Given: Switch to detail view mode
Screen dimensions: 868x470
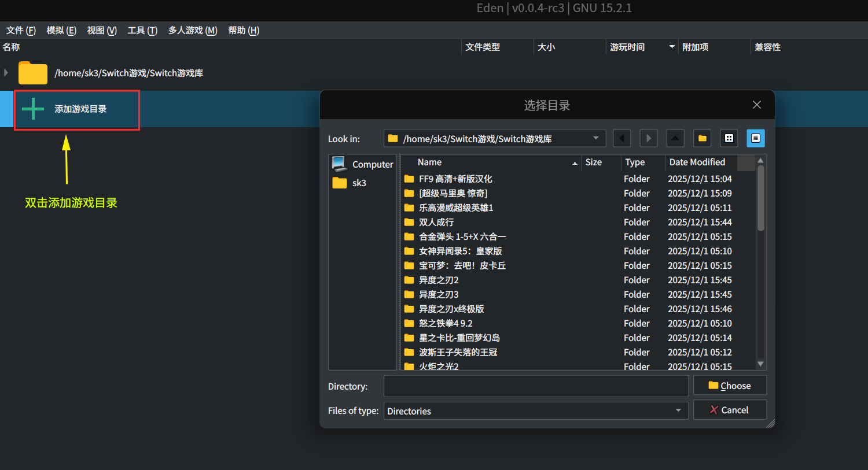Looking at the screenshot, I should 756,138.
